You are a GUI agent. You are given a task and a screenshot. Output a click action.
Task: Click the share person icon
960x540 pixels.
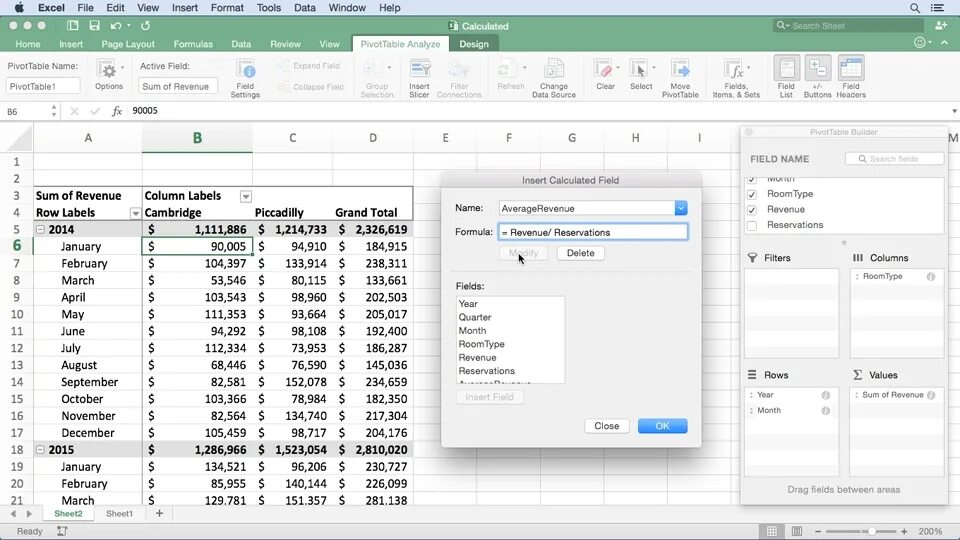(x=941, y=25)
